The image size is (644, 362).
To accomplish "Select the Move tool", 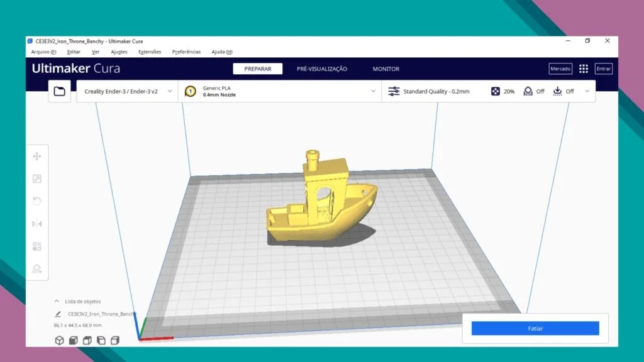I will (37, 156).
